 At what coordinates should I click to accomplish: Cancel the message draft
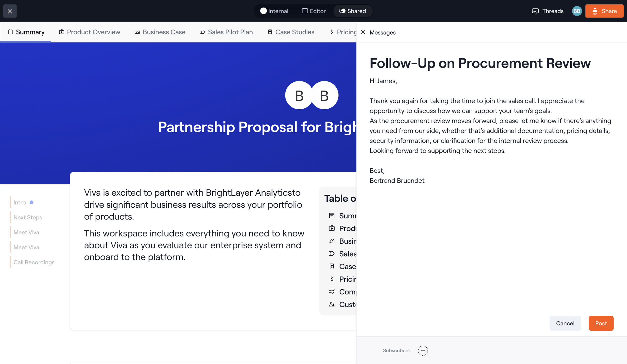pos(565,323)
